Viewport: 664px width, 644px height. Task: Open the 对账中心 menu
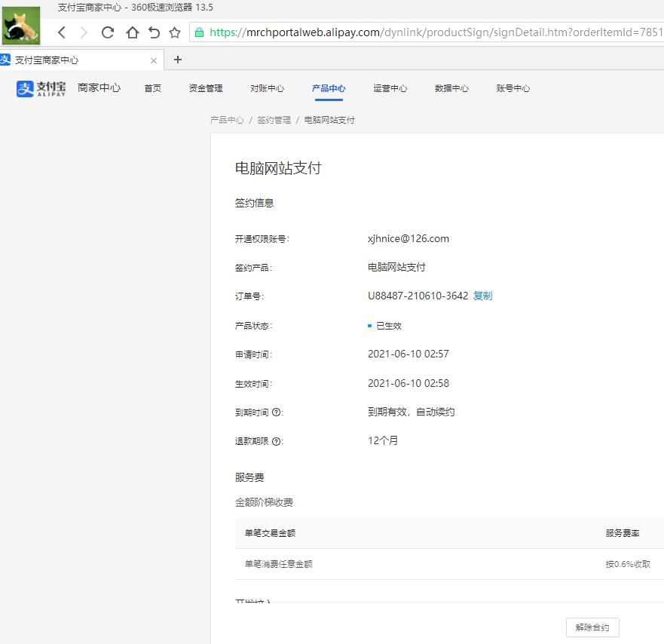(x=267, y=88)
